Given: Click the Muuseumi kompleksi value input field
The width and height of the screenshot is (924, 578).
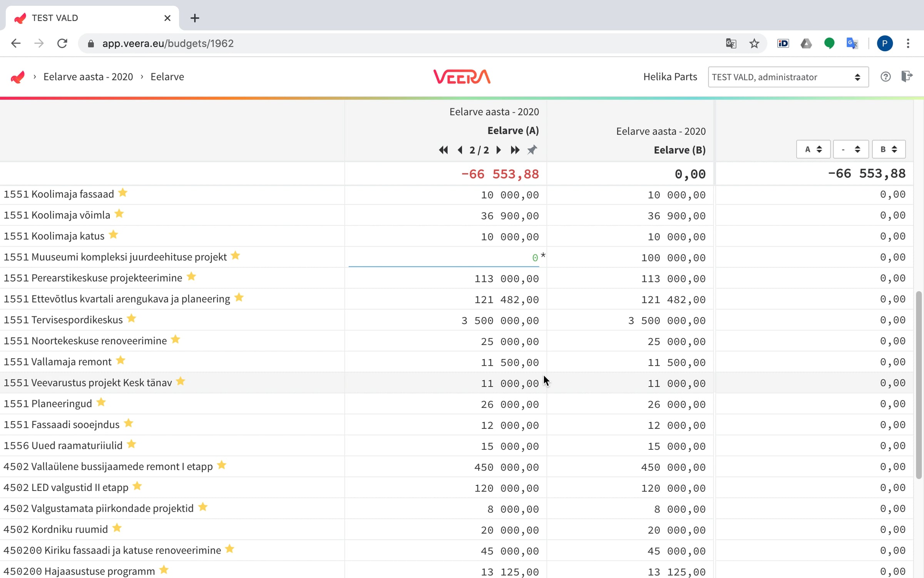Looking at the screenshot, I should 444,257.
